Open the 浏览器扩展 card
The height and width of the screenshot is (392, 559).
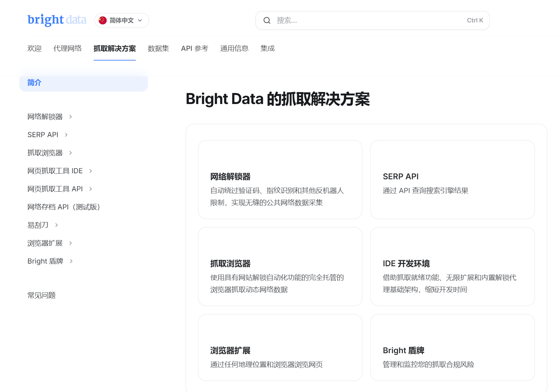[x=280, y=348]
